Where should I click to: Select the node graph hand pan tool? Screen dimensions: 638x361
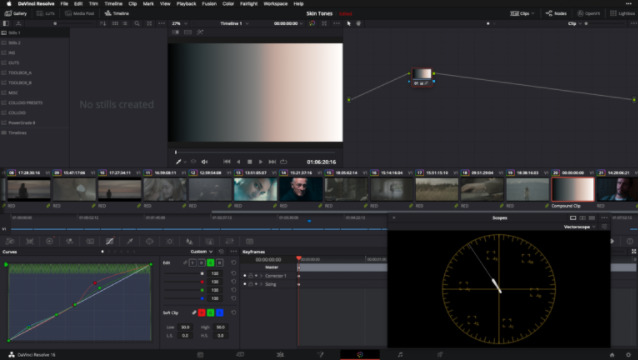(x=358, y=24)
